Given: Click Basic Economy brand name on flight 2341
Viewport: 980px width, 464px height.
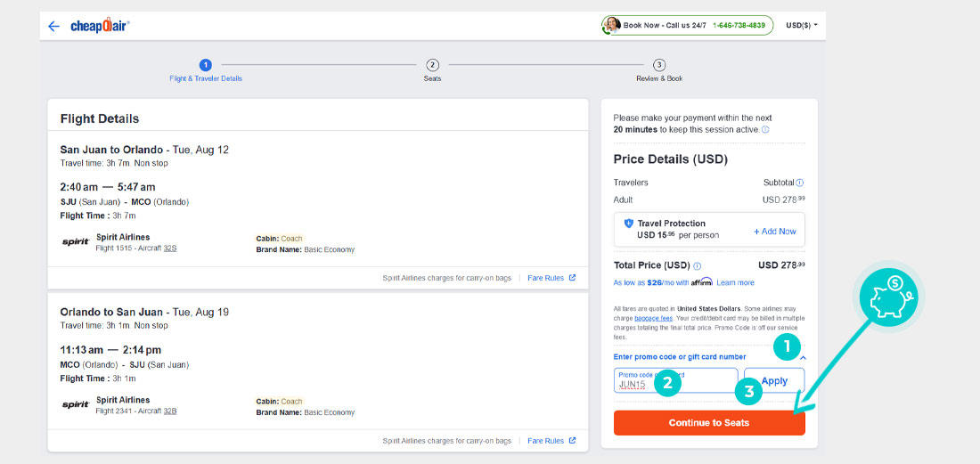Looking at the screenshot, I should pos(330,412).
